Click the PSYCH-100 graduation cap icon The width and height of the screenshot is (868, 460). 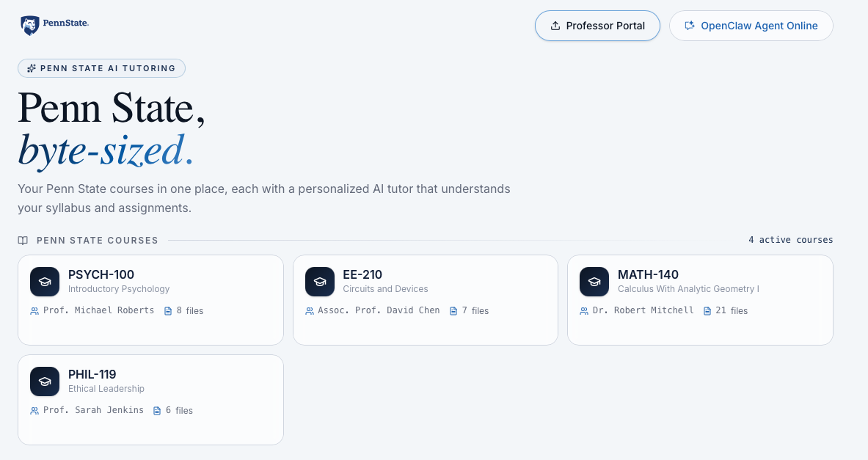tap(45, 282)
